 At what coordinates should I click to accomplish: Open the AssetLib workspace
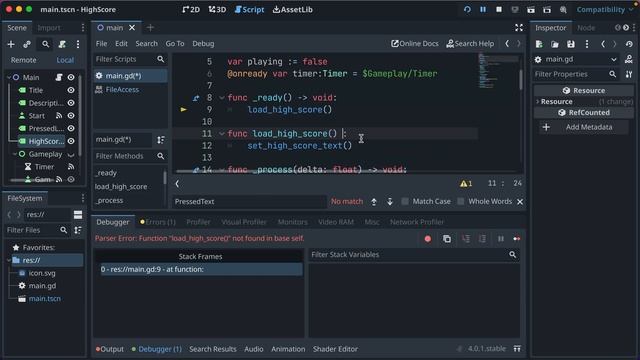[x=293, y=9]
